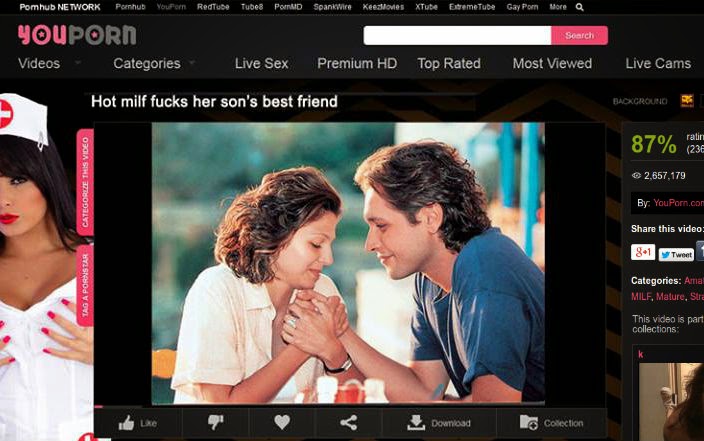Open the Categories menu item

[147, 63]
